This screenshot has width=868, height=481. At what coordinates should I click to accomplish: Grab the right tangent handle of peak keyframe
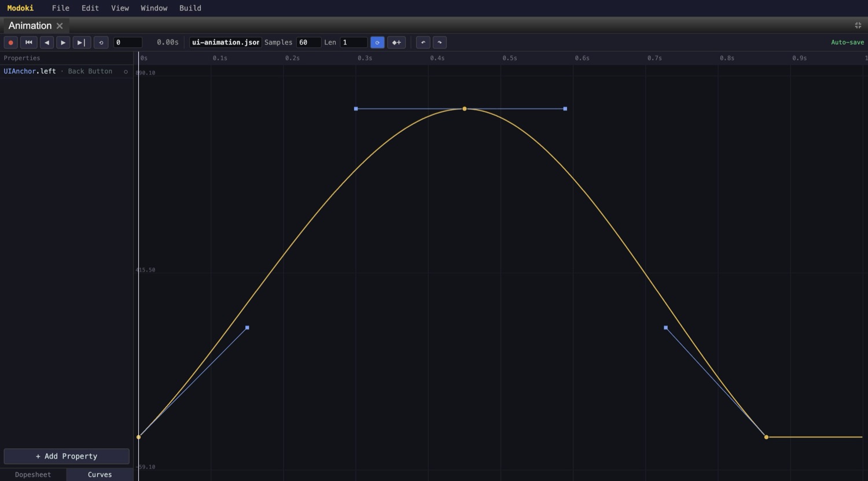[565, 109]
